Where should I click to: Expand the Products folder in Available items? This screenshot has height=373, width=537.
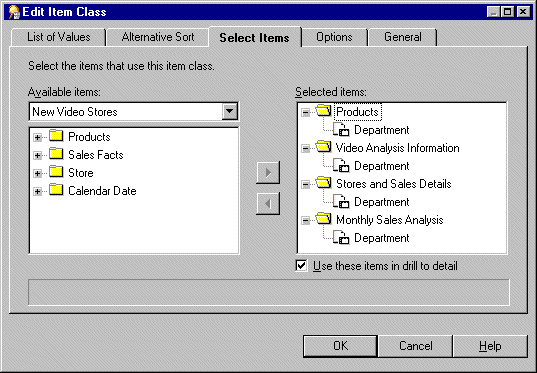click(37, 138)
